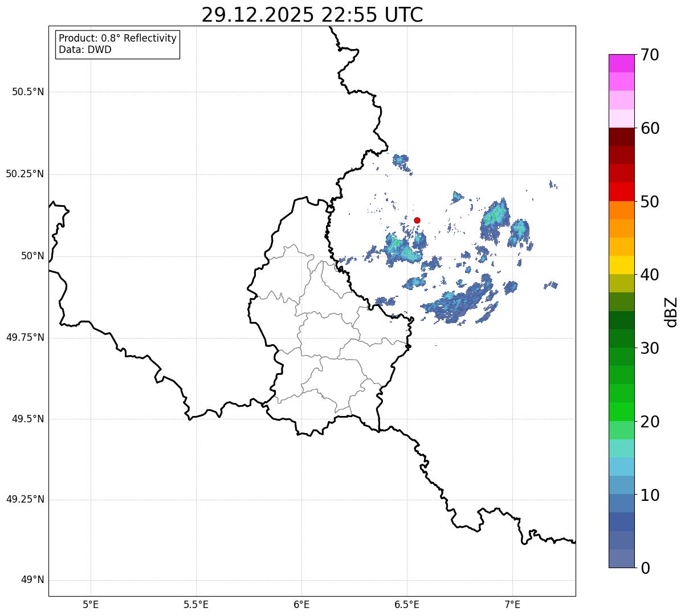Click the latitude label "49°N"
The width and height of the screenshot is (685, 616).
[x=32, y=580]
